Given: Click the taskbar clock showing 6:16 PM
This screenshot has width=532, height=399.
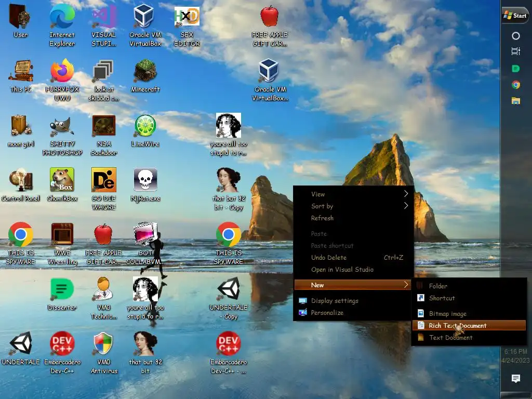Looking at the screenshot, I should (516, 356).
